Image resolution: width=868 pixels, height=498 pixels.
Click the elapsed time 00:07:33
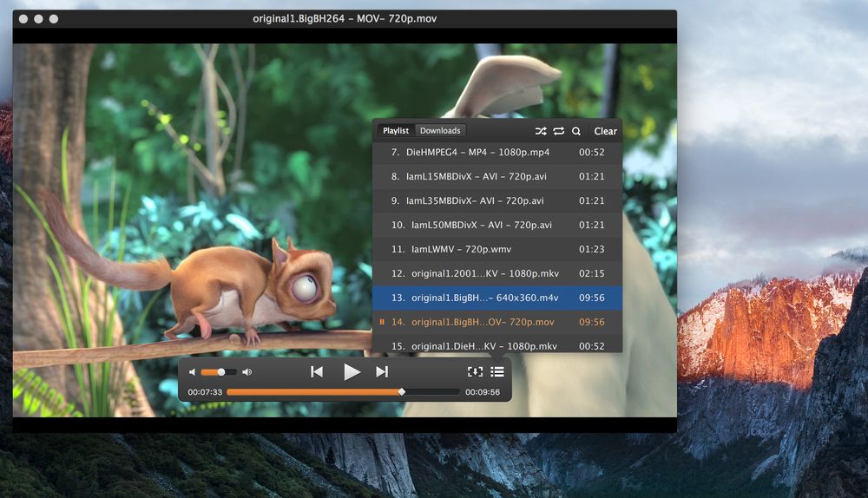click(205, 392)
